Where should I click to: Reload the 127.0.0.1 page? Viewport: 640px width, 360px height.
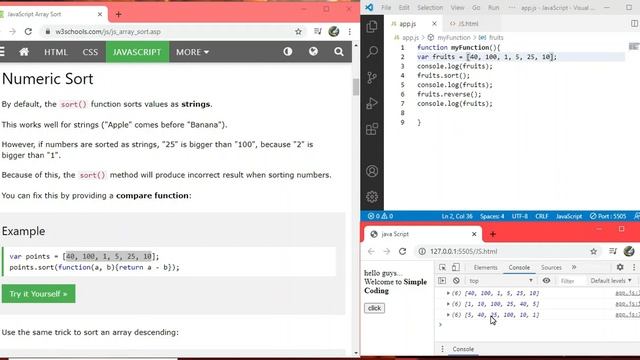(x=402, y=251)
